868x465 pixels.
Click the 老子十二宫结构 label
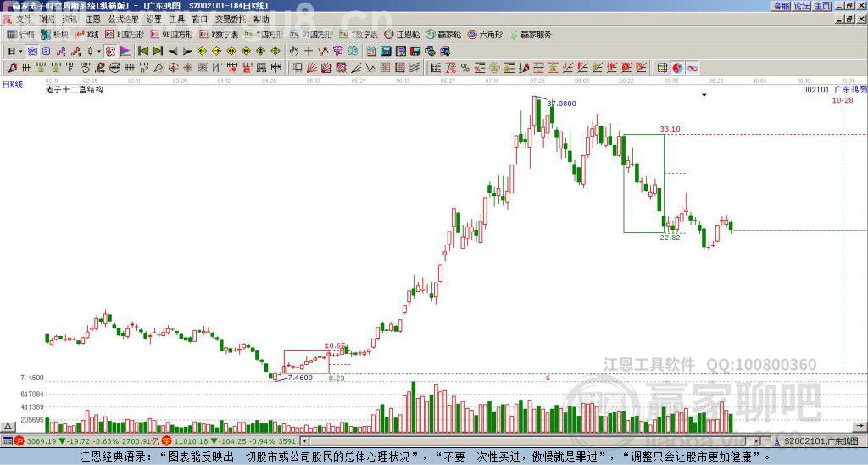(x=75, y=89)
